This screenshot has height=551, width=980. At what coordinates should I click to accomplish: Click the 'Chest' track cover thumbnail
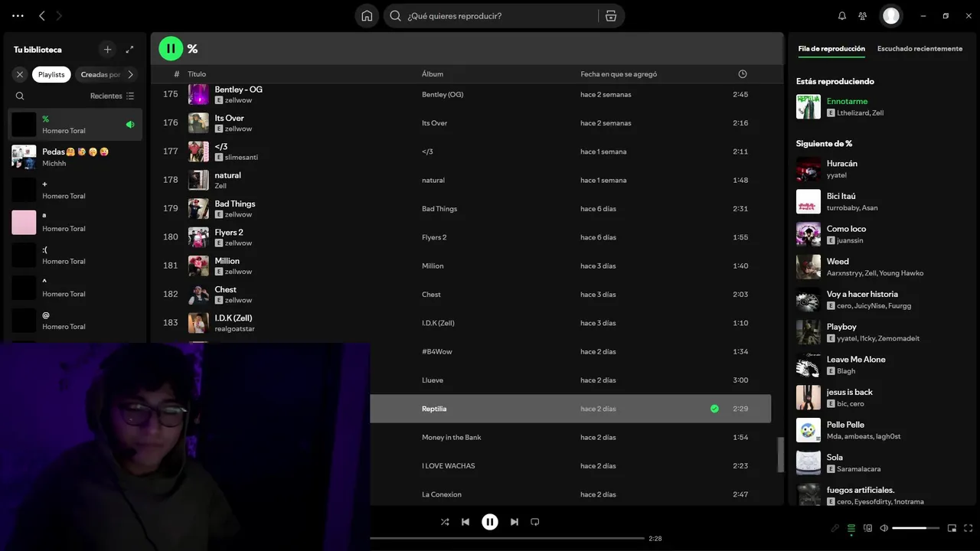click(x=198, y=294)
